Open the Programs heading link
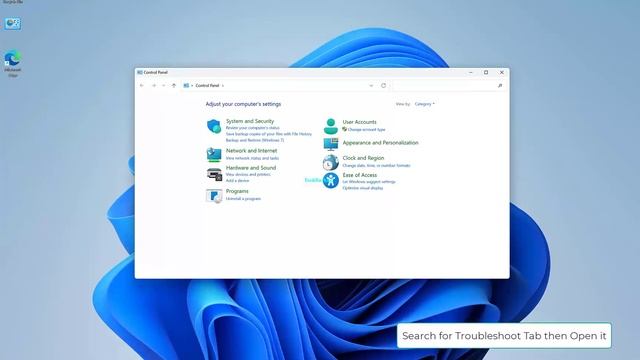This screenshot has height=360, width=640. pos(237,191)
